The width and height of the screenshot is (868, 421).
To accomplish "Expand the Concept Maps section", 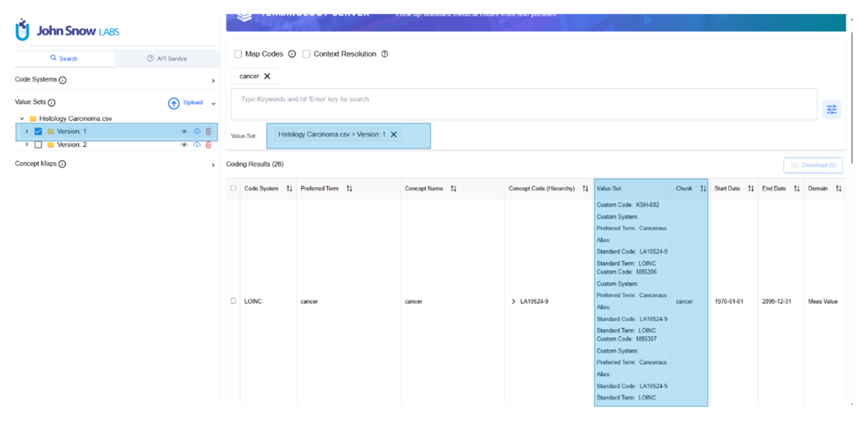I will pyautogui.click(x=213, y=165).
